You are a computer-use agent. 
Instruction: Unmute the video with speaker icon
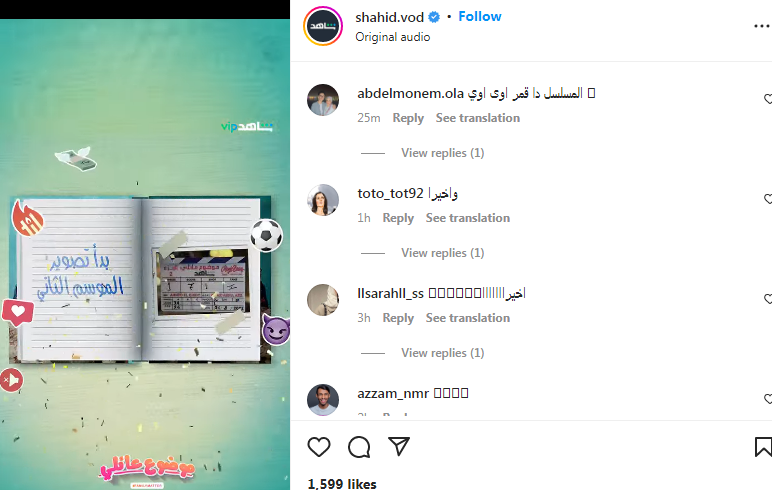[x=11, y=380]
